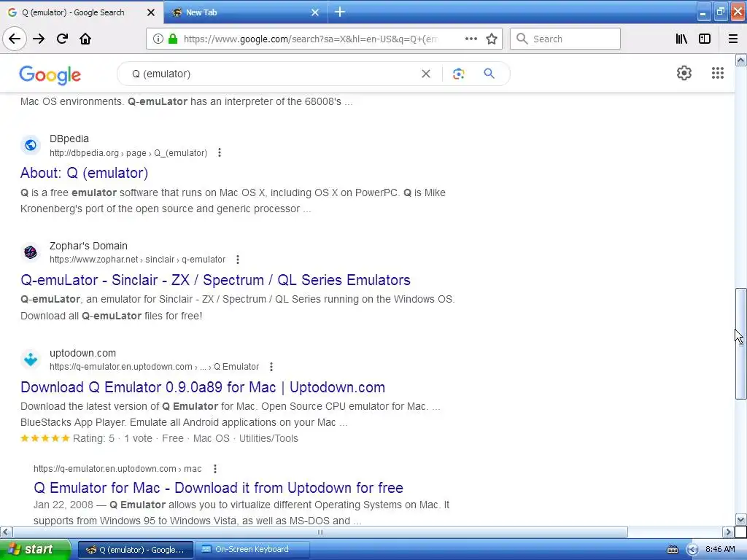Screen dimensions: 747x560
Task: Switch to the New Tab tab
Action: coord(245,12)
